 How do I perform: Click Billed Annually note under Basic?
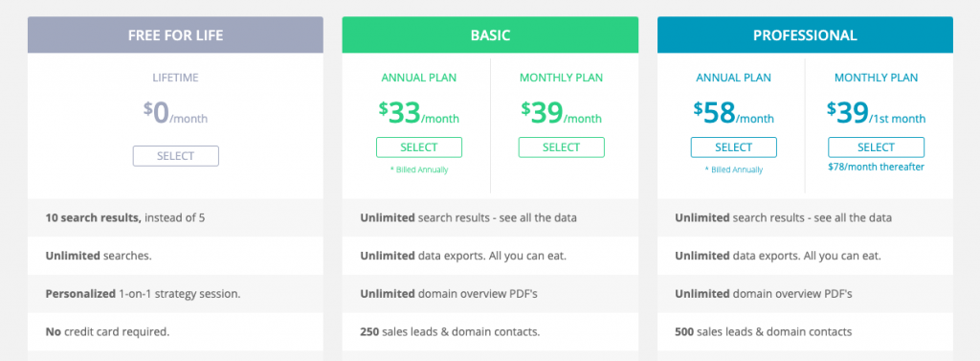tap(419, 169)
